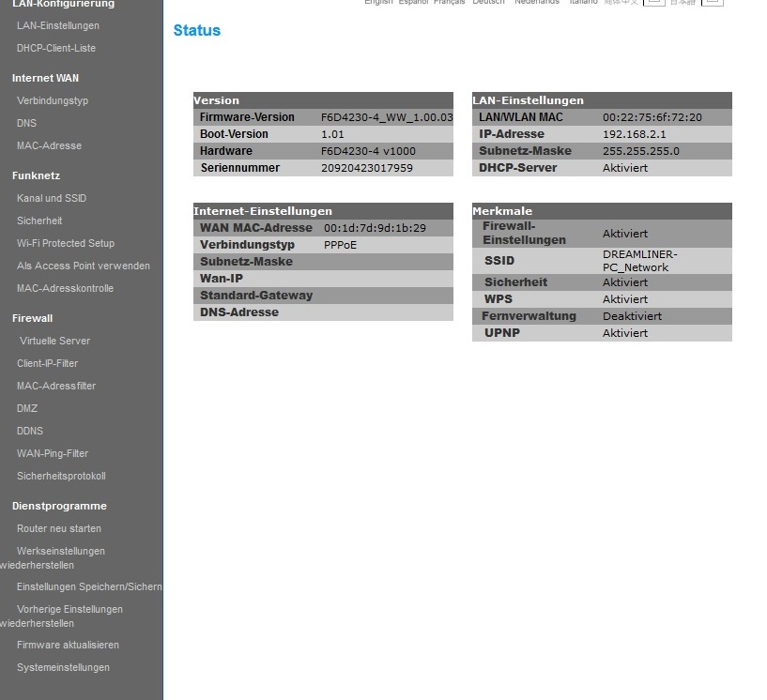
Task: Open Firmware aktualisieren page
Action: pos(68,645)
